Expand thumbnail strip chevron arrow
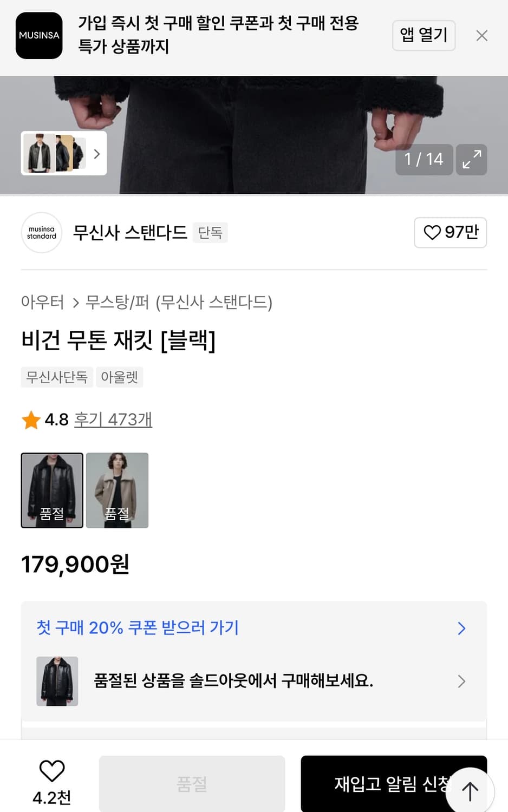The width and height of the screenshot is (508, 812). pos(97,154)
